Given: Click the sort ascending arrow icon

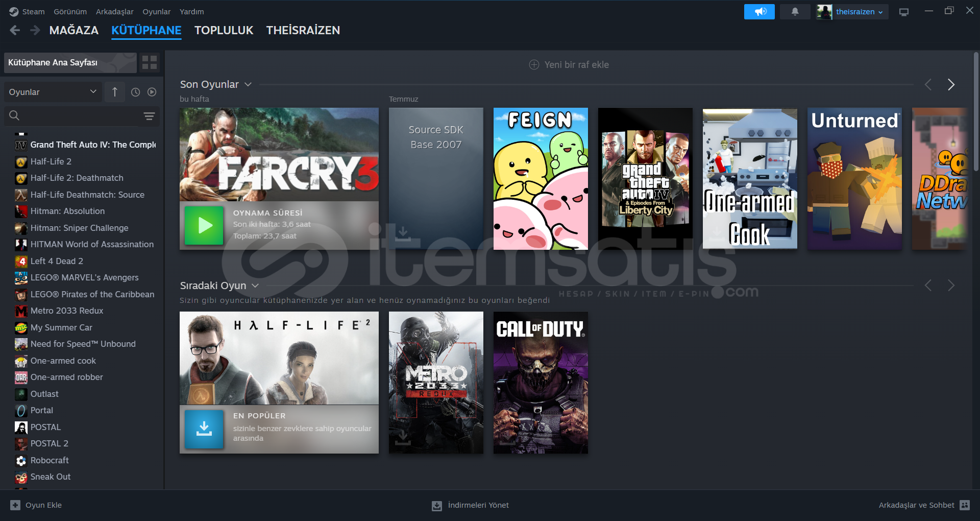Looking at the screenshot, I should point(115,92).
